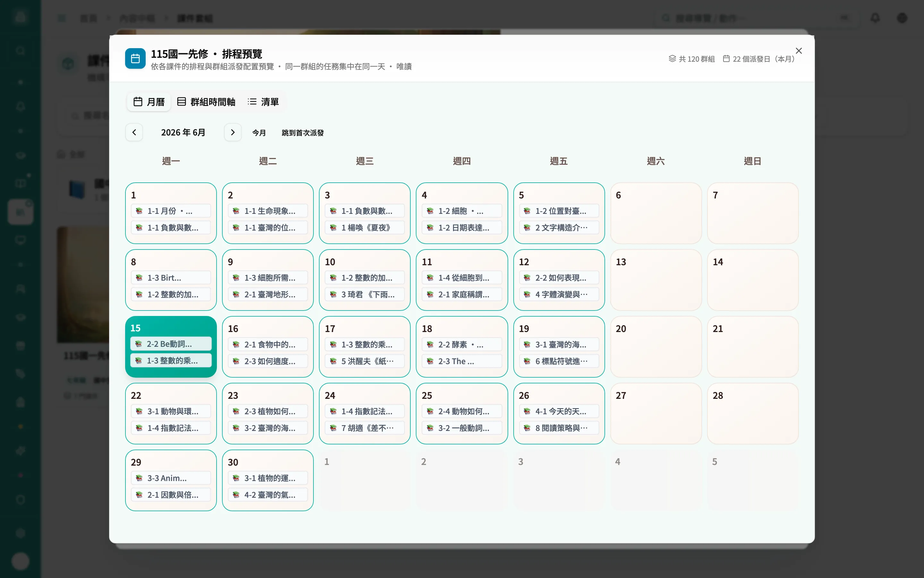924x578 pixels.
Task: Open task 1-1 生命現象 on June 2
Action: pos(268,211)
